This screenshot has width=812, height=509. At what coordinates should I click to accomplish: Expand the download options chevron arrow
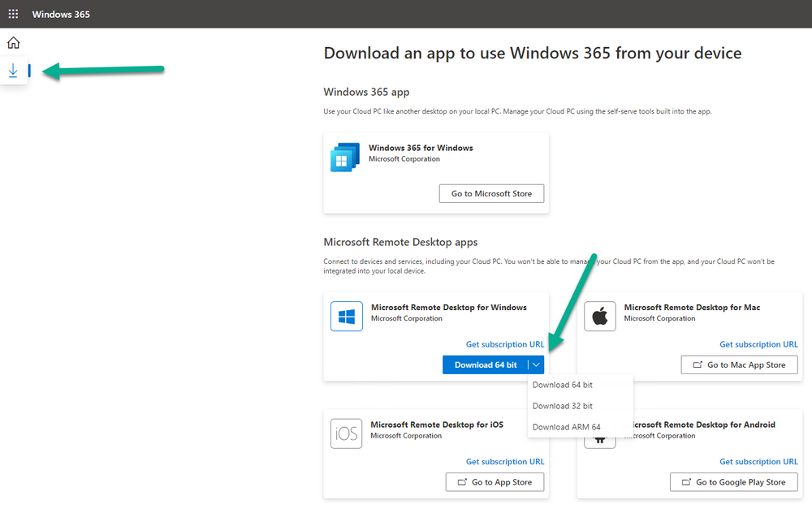536,365
